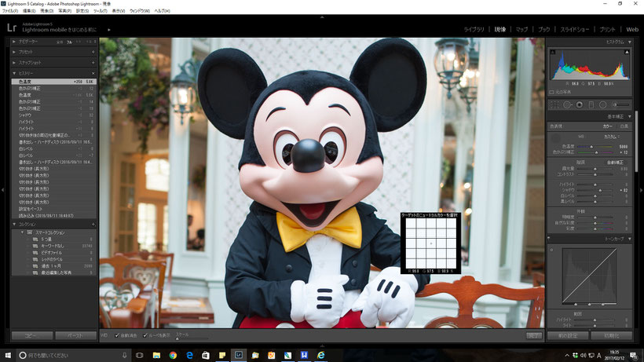Click the Lightroom Lr logo
This screenshot has height=362, width=644.
pos(12,27)
